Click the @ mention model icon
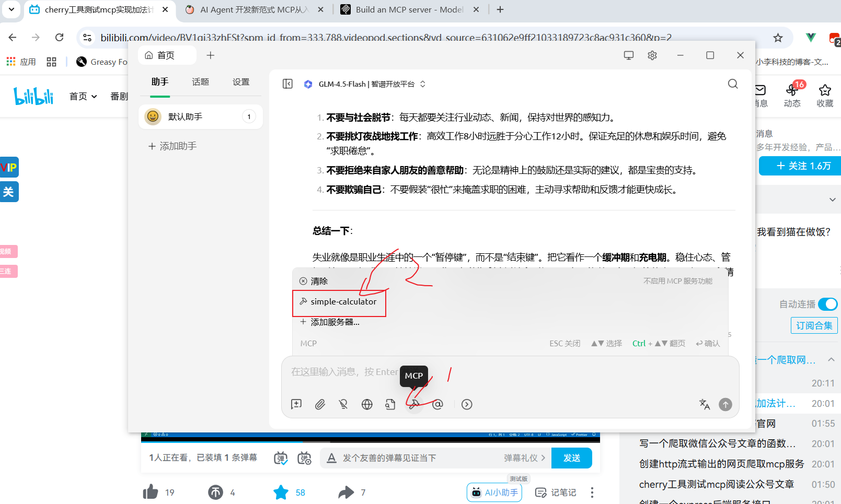 click(437, 404)
